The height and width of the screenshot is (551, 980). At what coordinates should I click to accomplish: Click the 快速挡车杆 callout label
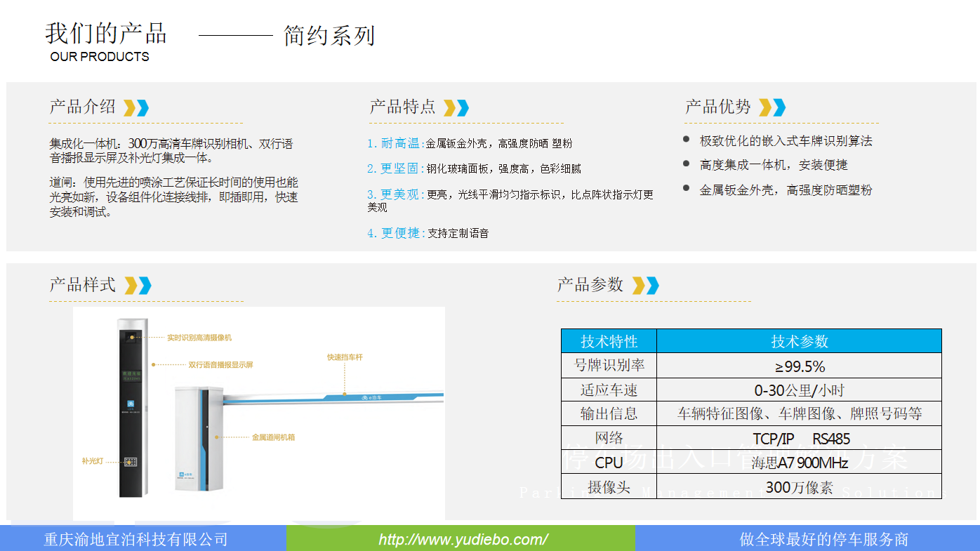[x=345, y=357]
